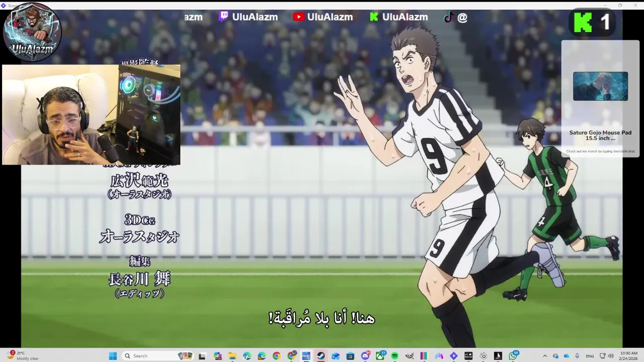Screen dimensions: 644x362
Task: Switch the ENG input language indicator
Action: (590, 356)
